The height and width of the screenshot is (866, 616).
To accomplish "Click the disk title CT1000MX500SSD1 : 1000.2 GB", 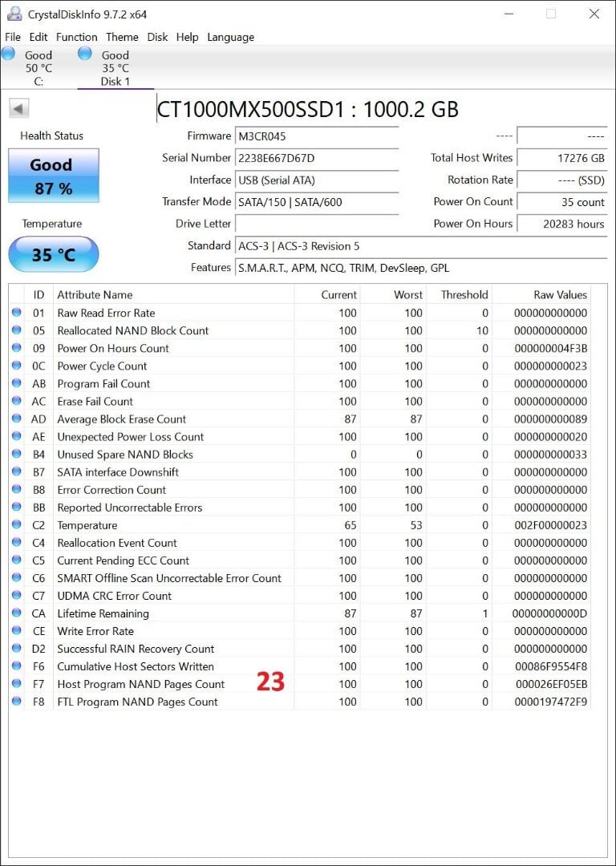I will tap(308, 109).
